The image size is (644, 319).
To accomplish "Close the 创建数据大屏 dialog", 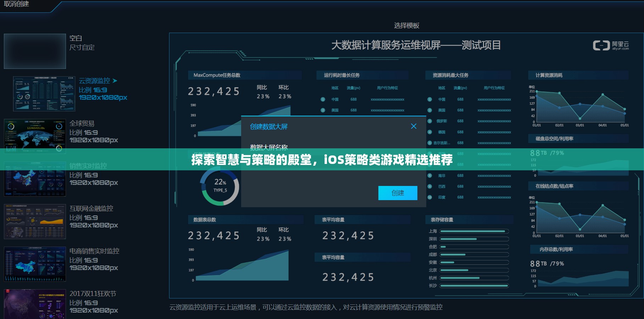I will [413, 126].
